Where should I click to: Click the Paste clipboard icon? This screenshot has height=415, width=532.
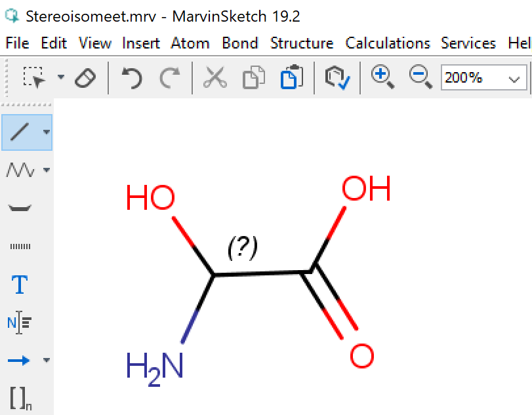pyautogui.click(x=291, y=78)
